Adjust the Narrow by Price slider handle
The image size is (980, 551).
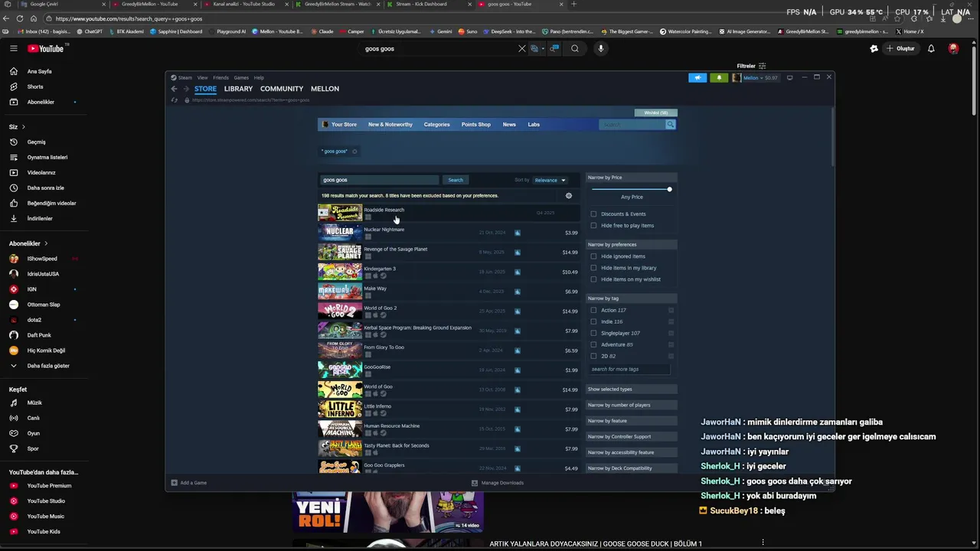(x=669, y=189)
